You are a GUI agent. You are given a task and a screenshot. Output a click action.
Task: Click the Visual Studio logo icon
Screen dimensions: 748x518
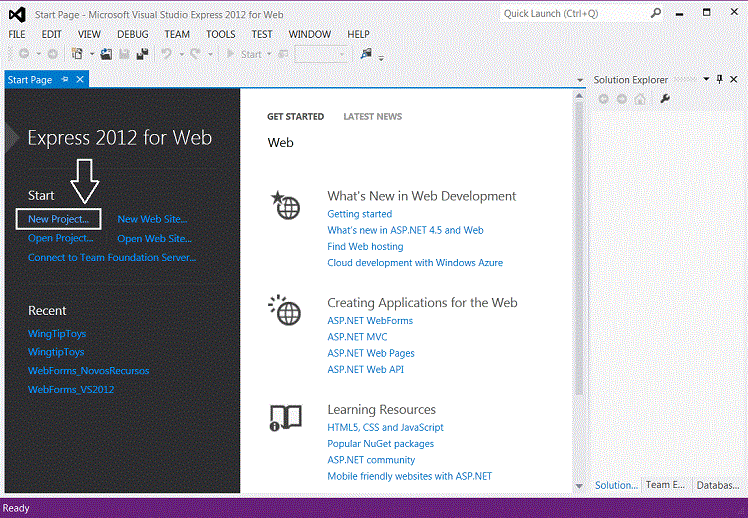coord(18,15)
